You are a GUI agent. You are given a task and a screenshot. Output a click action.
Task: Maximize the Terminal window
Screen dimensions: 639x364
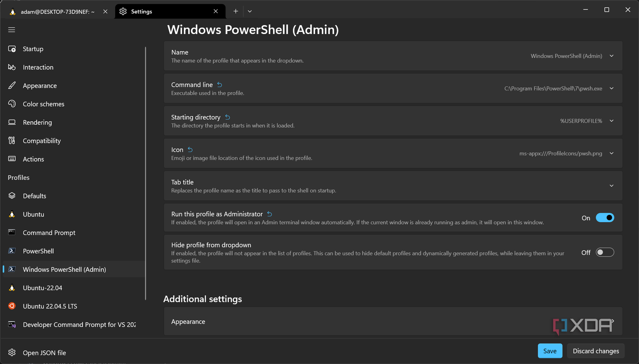(607, 9)
